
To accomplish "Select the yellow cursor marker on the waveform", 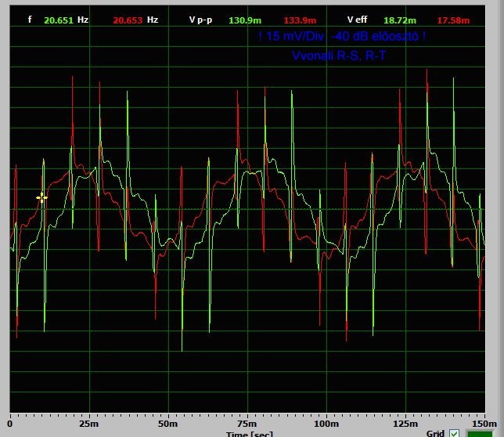I will [x=41, y=197].
